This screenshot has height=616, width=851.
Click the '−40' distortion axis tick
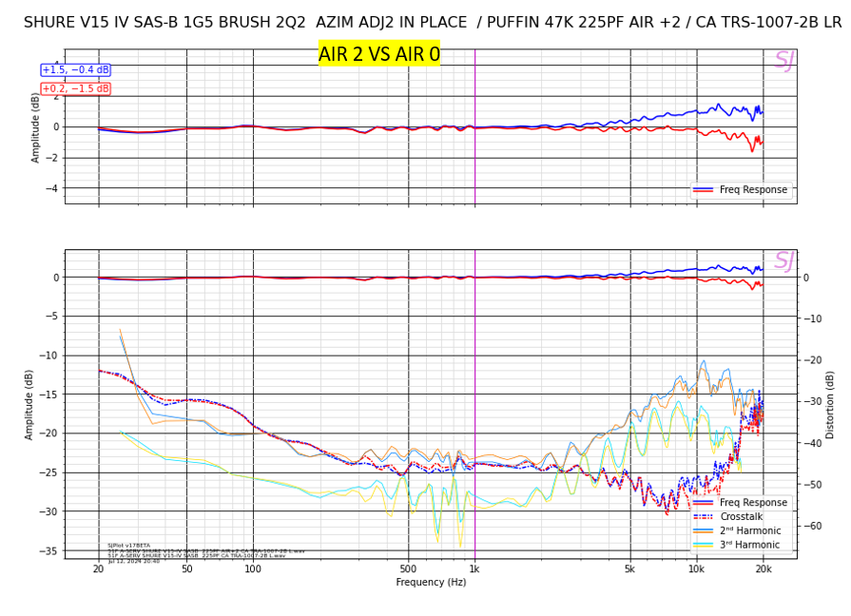click(813, 443)
